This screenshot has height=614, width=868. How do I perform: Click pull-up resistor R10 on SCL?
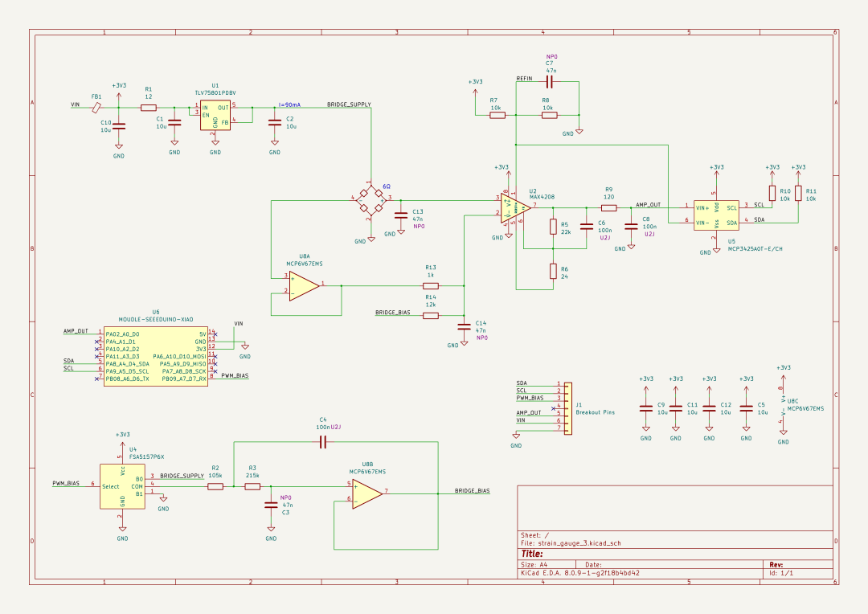pos(772,193)
